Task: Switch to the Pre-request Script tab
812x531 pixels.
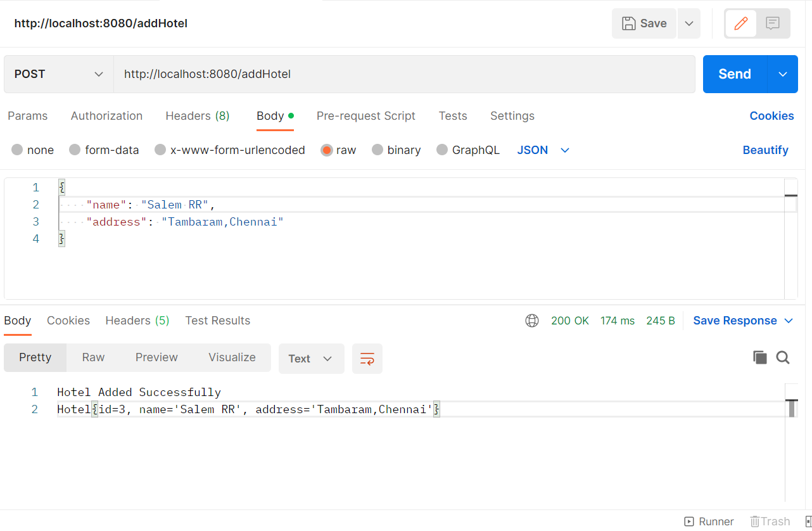Action: point(365,116)
